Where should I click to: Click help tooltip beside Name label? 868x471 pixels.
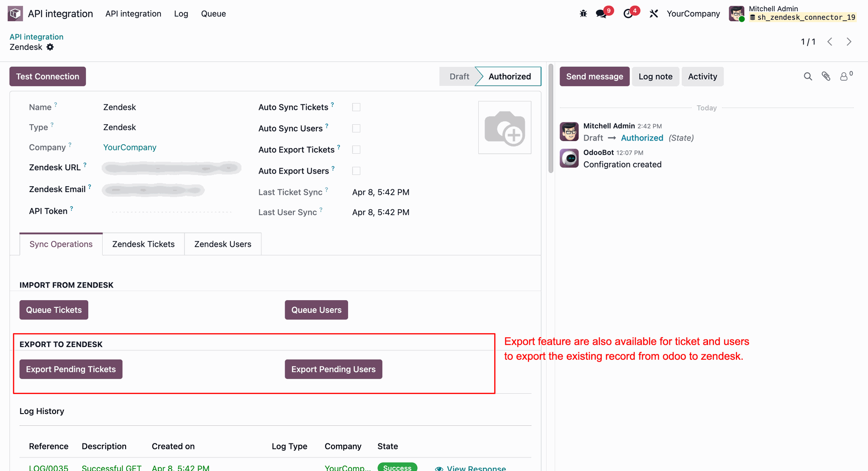click(56, 104)
